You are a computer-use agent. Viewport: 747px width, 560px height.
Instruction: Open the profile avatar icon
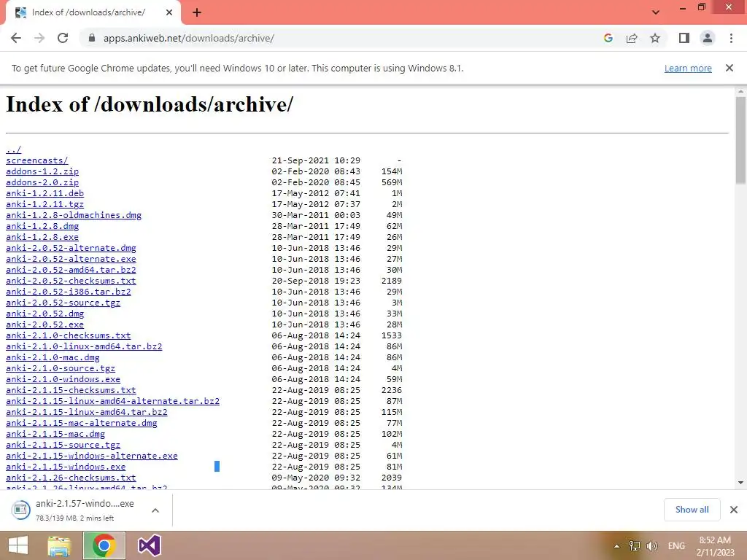(708, 38)
